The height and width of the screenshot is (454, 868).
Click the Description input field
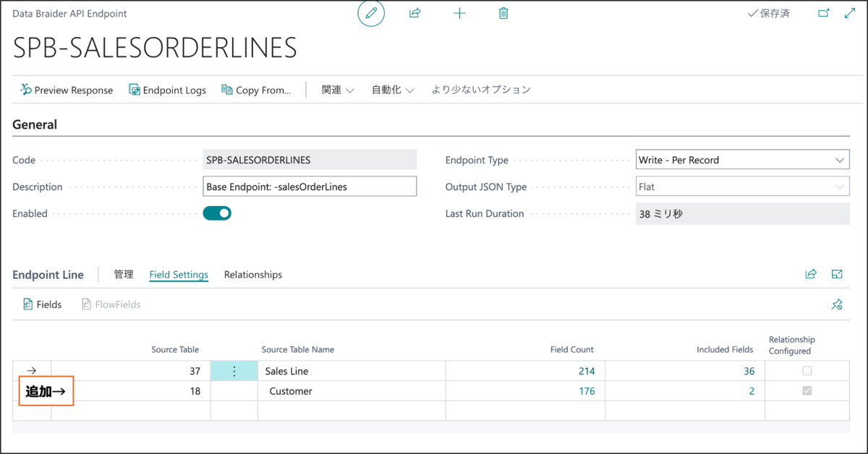coord(310,187)
